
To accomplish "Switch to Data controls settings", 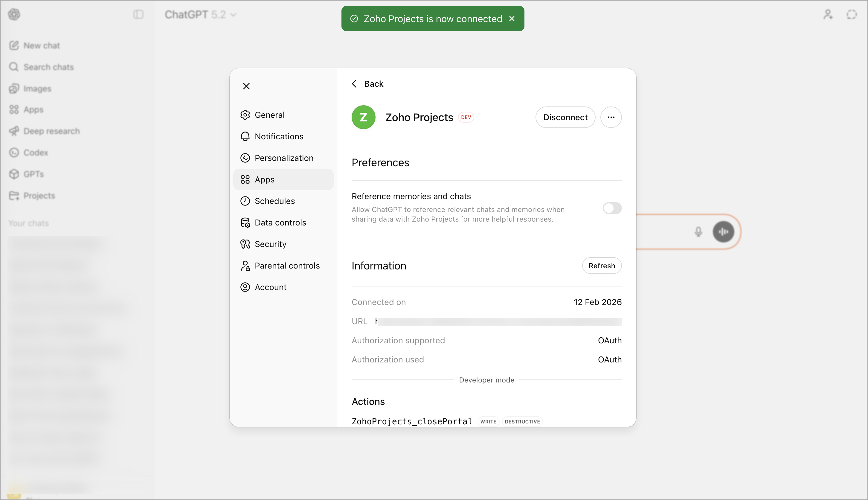I will coord(280,222).
